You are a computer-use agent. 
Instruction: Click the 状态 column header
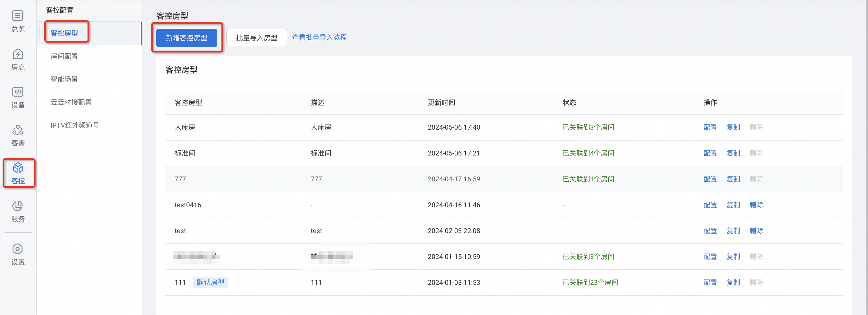click(x=569, y=102)
